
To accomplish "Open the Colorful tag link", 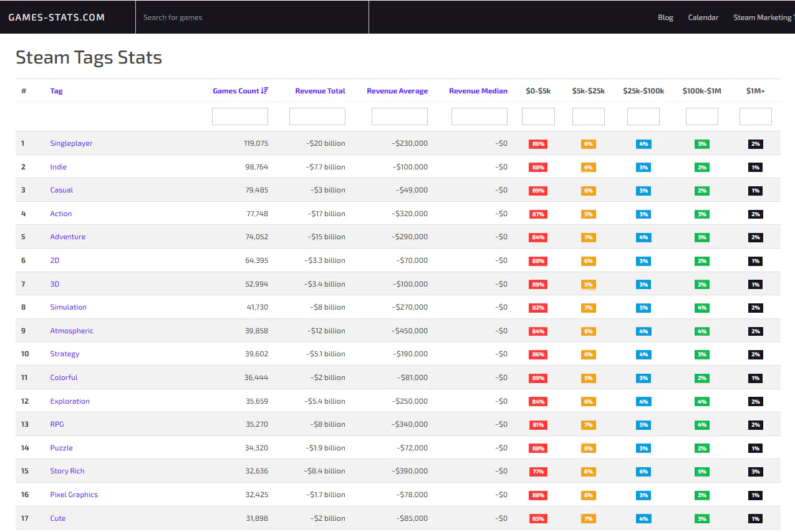I will coord(64,378).
